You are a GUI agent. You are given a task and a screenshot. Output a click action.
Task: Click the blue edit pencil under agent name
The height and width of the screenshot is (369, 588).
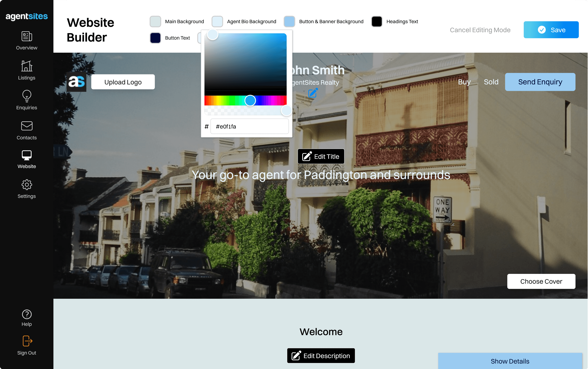313,93
